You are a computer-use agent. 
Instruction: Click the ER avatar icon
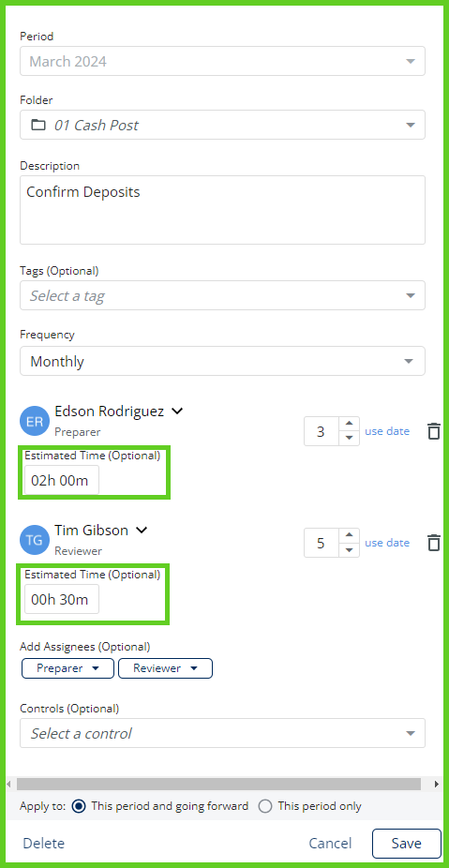(x=35, y=421)
